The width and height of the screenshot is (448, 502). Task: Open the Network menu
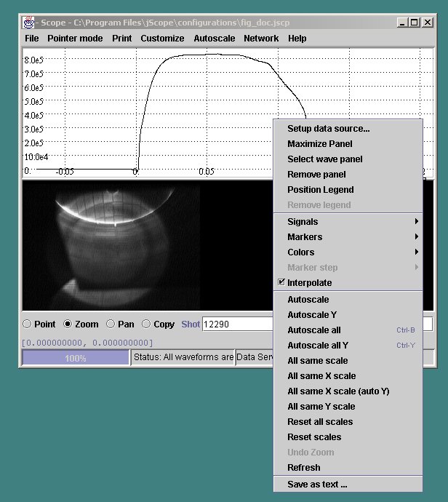click(260, 38)
